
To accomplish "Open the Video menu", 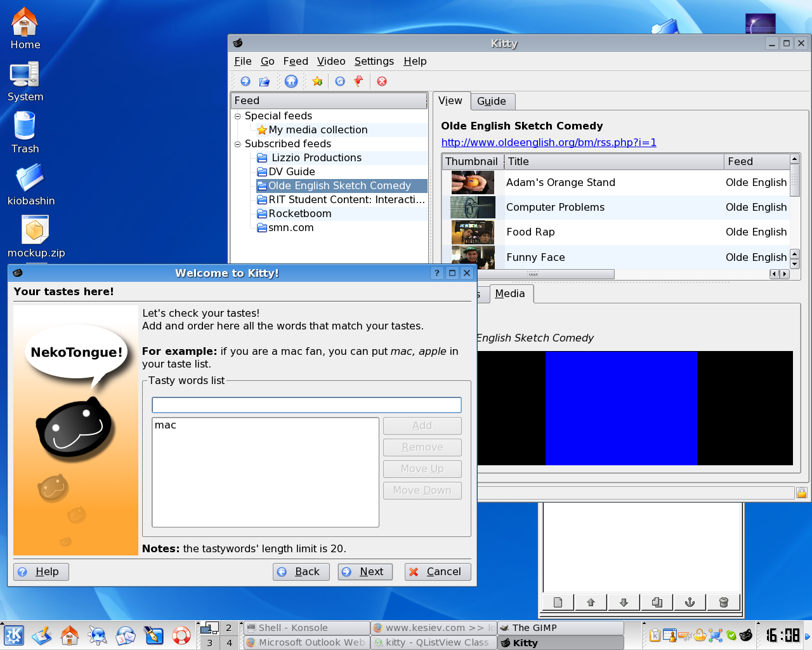I will point(331,61).
